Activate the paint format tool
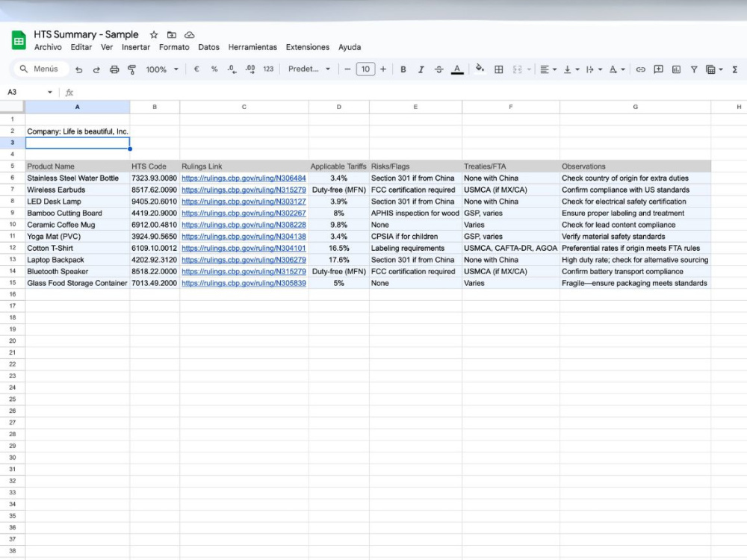Image resolution: width=747 pixels, height=560 pixels. click(x=132, y=69)
